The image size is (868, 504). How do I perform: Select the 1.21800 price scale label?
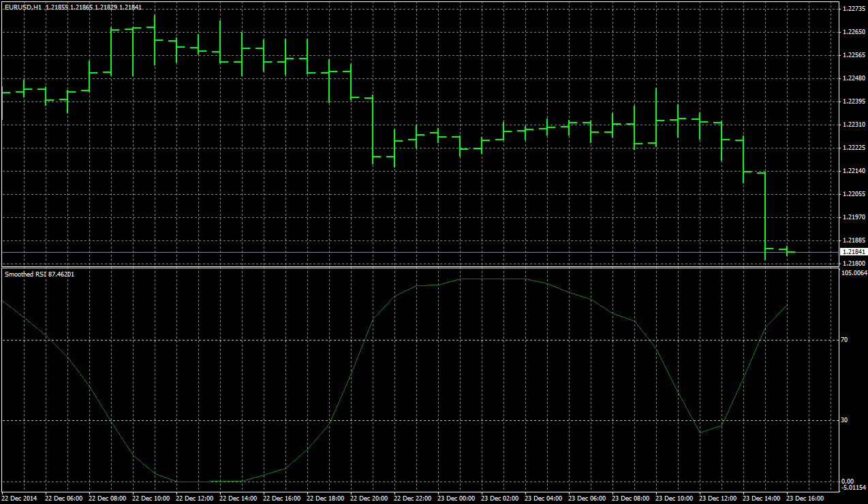click(x=853, y=264)
